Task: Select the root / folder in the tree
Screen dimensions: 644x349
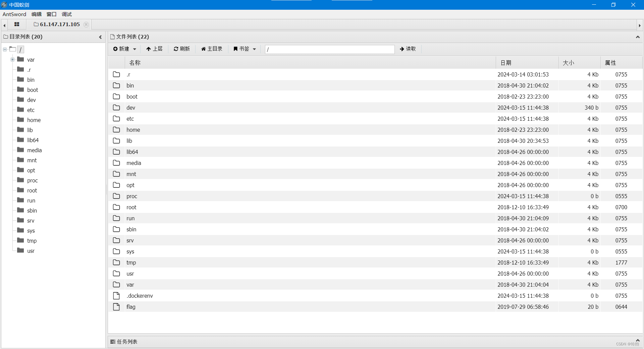Action: pyautogui.click(x=20, y=50)
